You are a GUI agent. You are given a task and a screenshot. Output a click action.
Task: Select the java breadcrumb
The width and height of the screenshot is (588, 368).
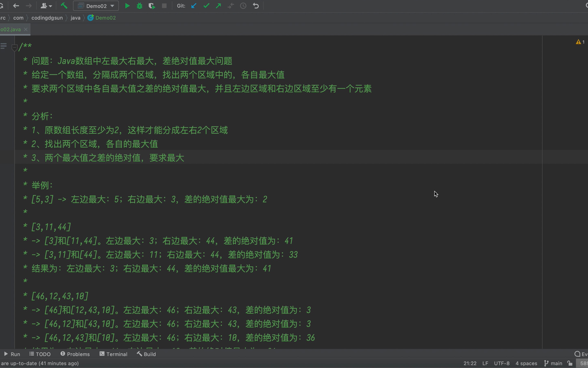(x=76, y=18)
